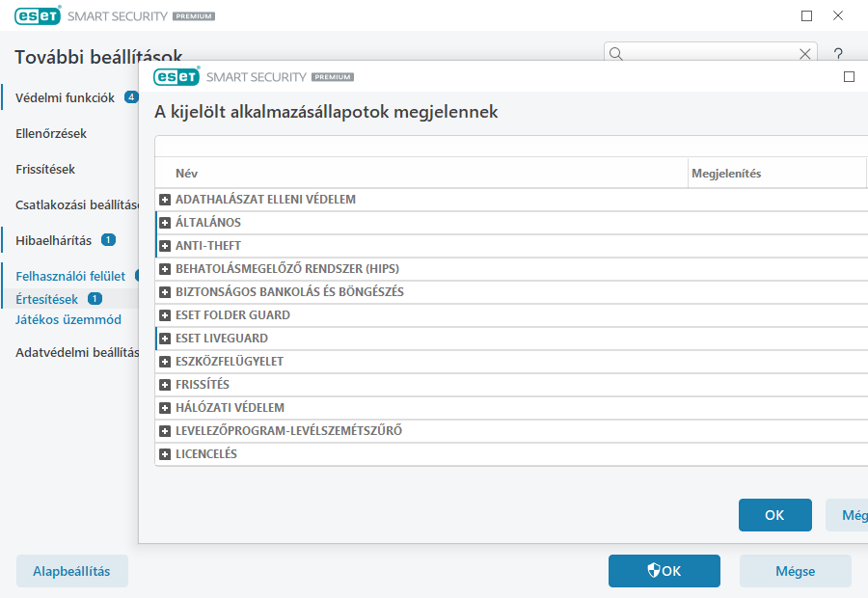Screen dimensions: 868x598
Task: Open the Hibaelhárítás sidebar section
Action: (54, 240)
